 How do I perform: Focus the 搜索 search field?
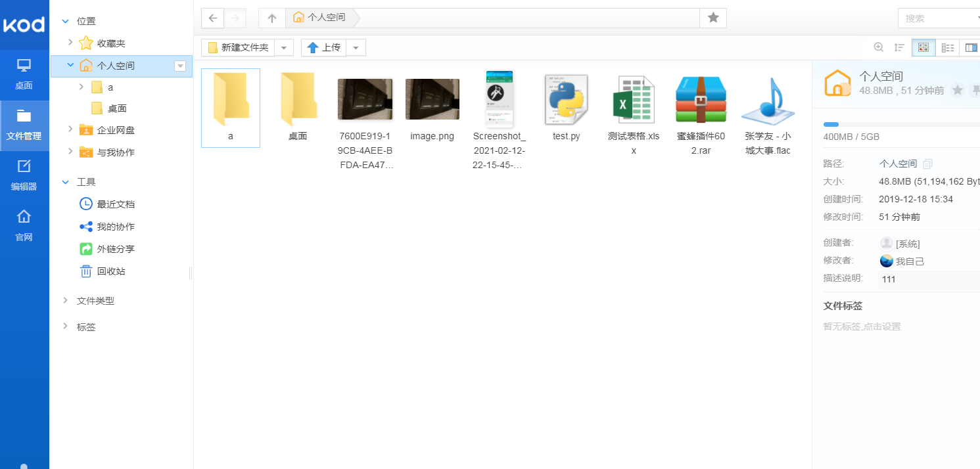click(x=939, y=18)
